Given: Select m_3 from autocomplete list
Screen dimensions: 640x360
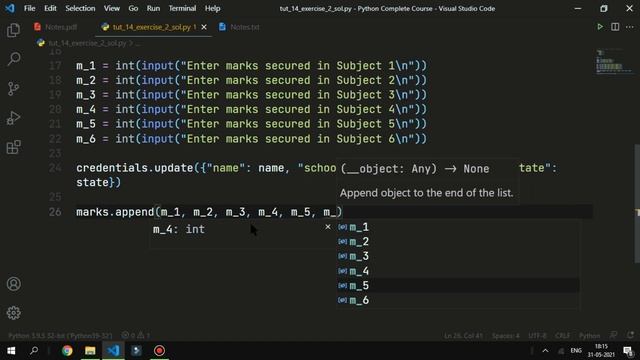Looking at the screenshot, I should click(x=458, y=256).
